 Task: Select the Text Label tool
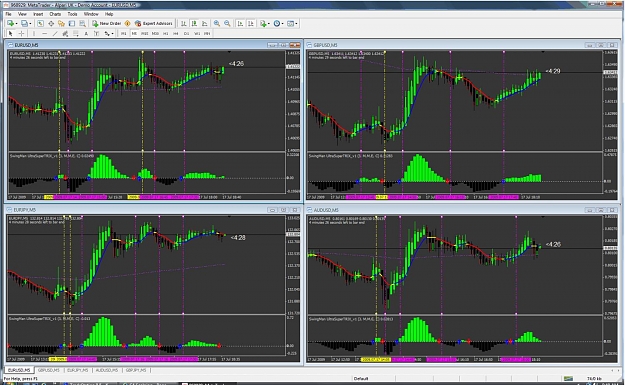coord(96,33)
